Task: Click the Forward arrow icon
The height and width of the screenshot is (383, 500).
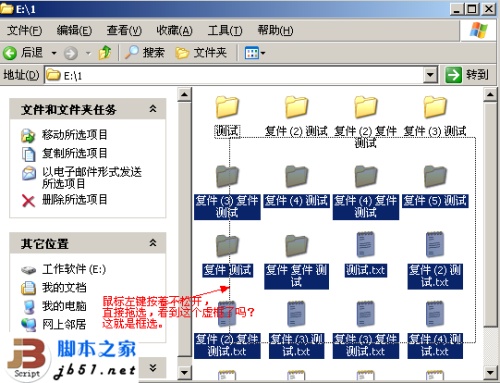Action: (x=71, y=53)
